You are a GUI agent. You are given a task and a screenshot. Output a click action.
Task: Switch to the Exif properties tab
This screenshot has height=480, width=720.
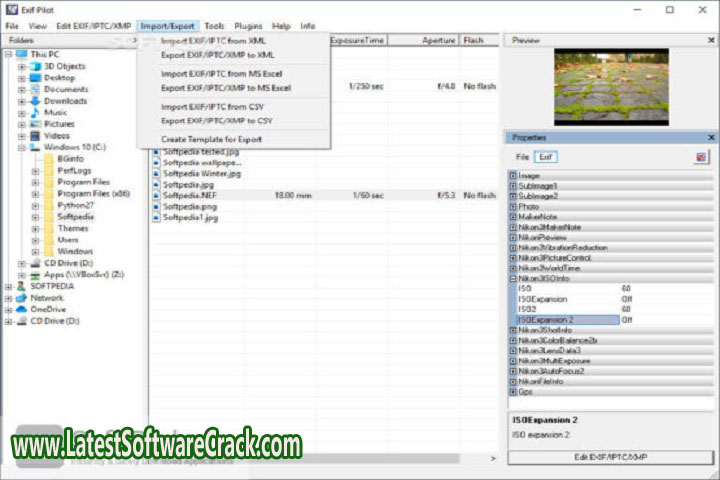click(x=545, y=157)
